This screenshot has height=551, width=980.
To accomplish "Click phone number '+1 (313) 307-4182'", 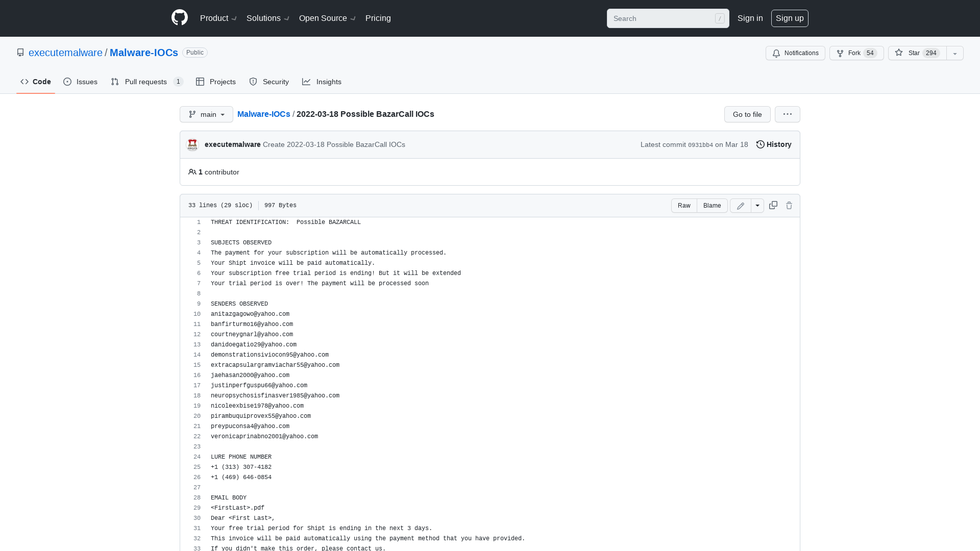I will pyautogui.click(x=241, y=467).
